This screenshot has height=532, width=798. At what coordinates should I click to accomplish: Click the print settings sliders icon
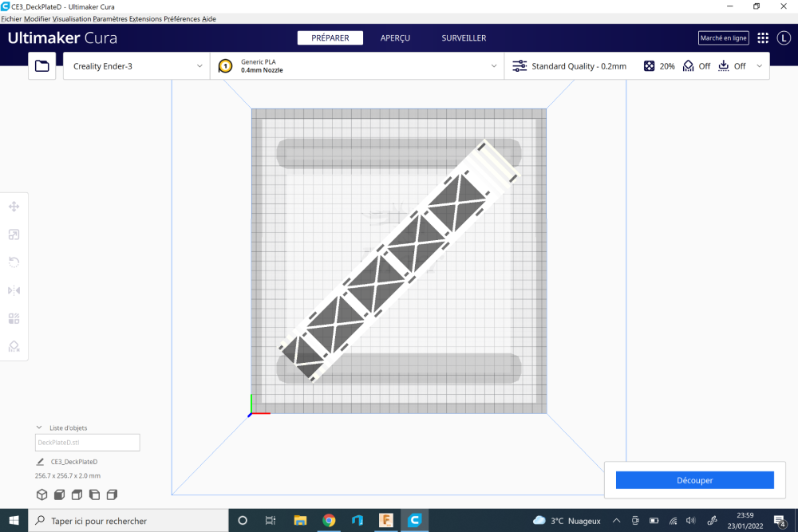pyautogui.click(x=519, y=66)
